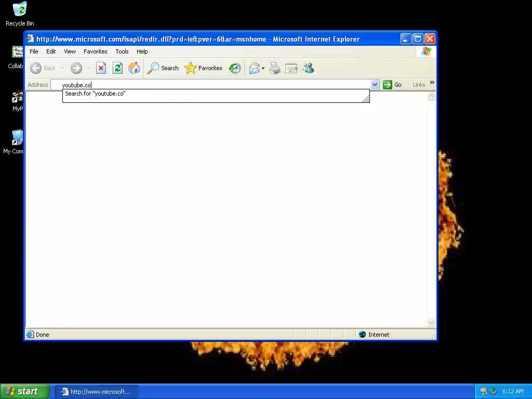Click the scroll up arrow of page scrollbar
532x399 pixels.
431,96
